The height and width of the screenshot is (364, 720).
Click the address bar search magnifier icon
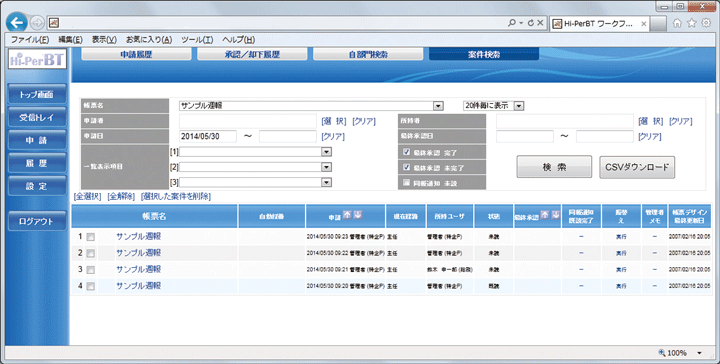point(512,22)
